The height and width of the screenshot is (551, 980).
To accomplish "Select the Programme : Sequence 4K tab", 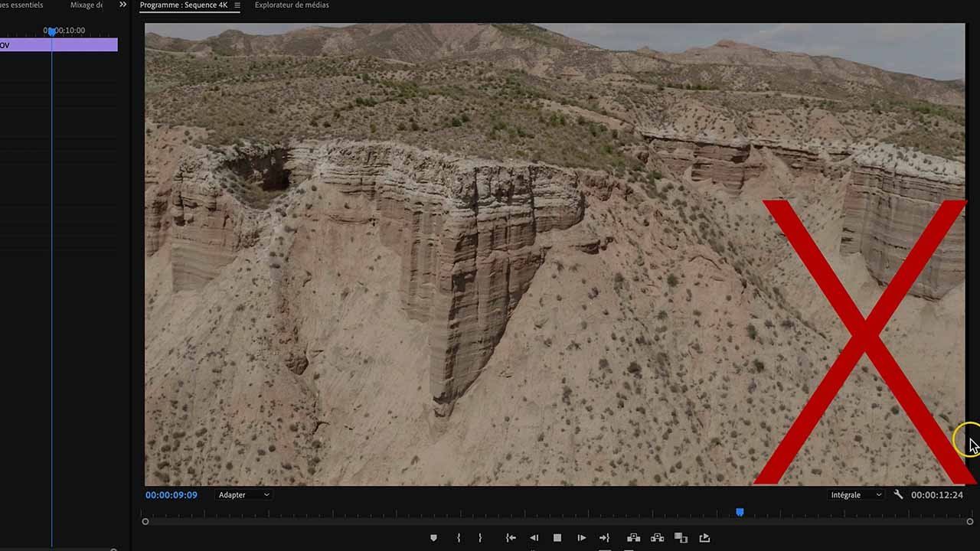I will 184,5.
